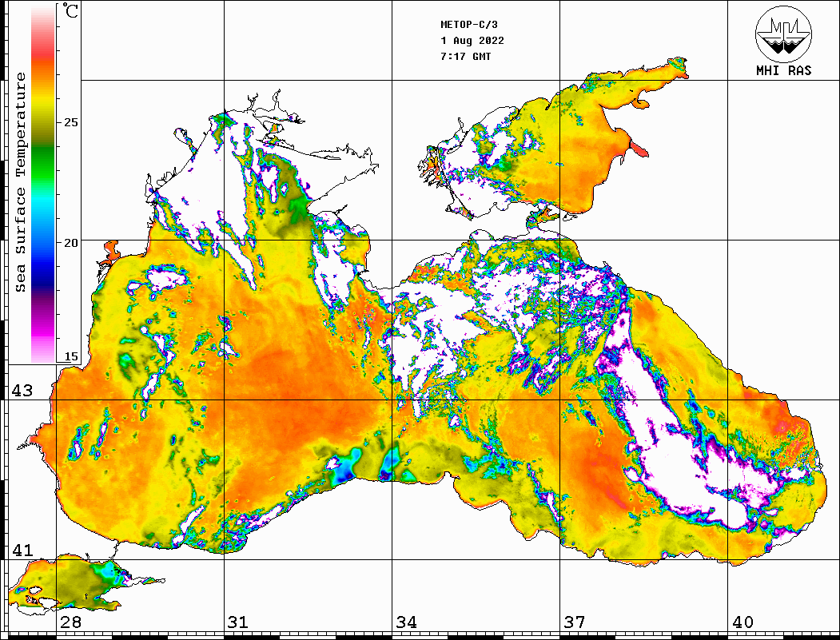The width and height of the screenshot is (840, 640).
Task: Click the "25" scale value
Action: tap(71, 122)
